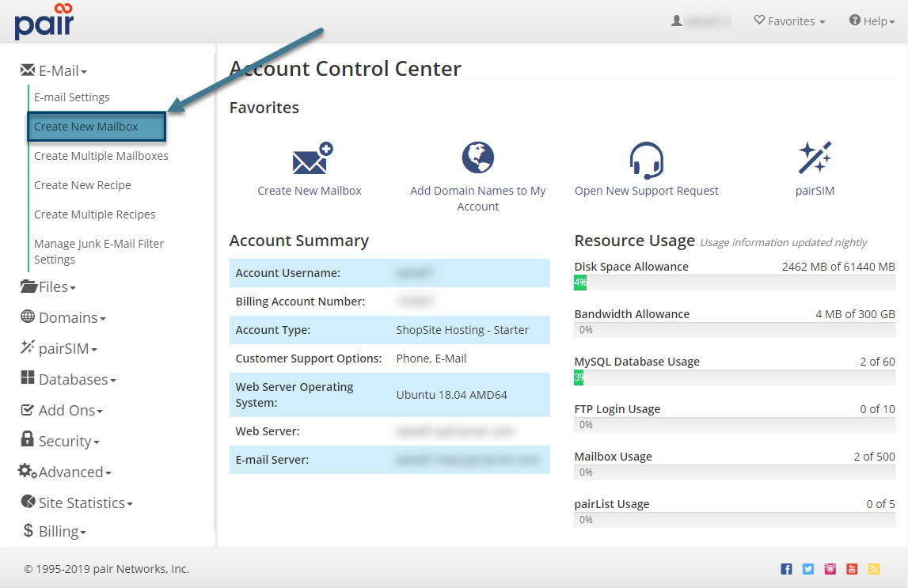Click the E-Mail envelope icon in sidebar
Image resolution: width=908 pixels, height=588 pixels.
click(27, 70)
